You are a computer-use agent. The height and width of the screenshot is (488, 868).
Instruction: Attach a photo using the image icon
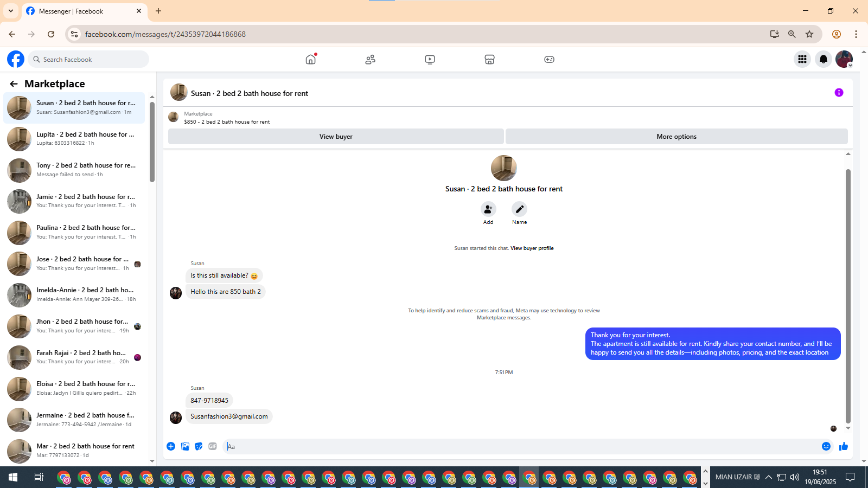tap(186, 446)
